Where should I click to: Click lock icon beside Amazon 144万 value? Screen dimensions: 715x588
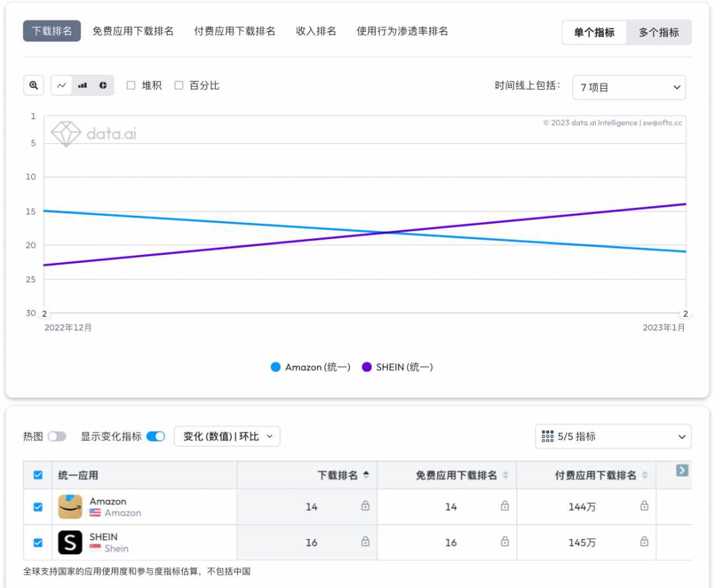click(x=644, y=505)
